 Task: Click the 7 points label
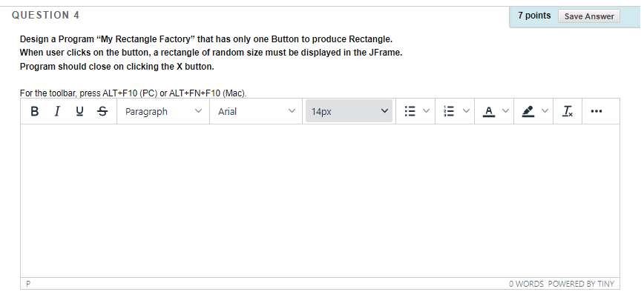tap(534, 16)
